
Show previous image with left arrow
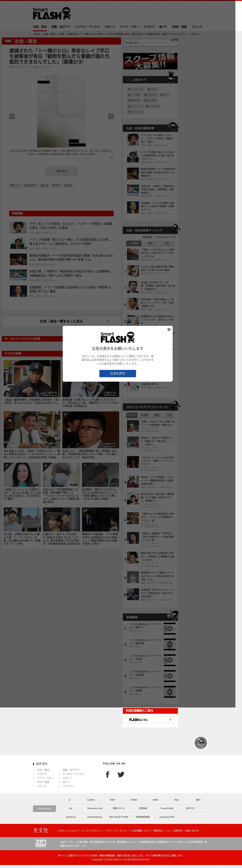click(12, 116)
